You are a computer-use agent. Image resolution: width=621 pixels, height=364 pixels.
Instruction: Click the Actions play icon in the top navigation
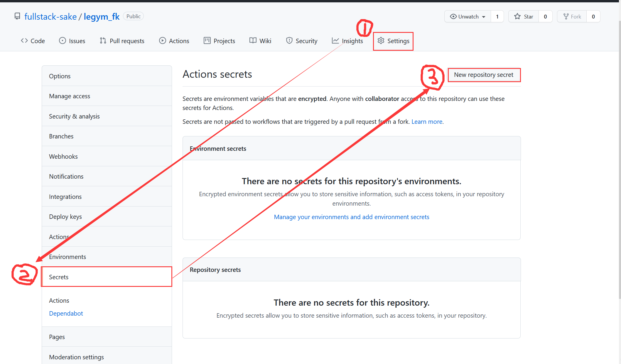click(x=162, y=41)
